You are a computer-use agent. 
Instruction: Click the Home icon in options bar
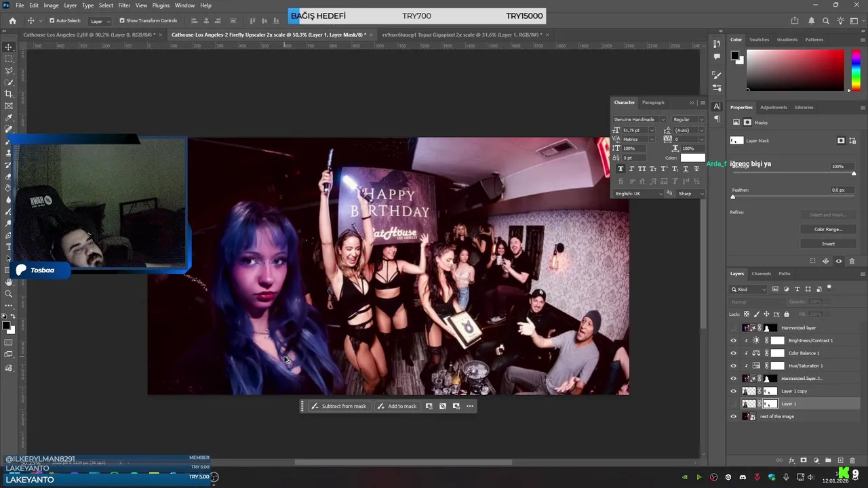click(x=12, y=21)
